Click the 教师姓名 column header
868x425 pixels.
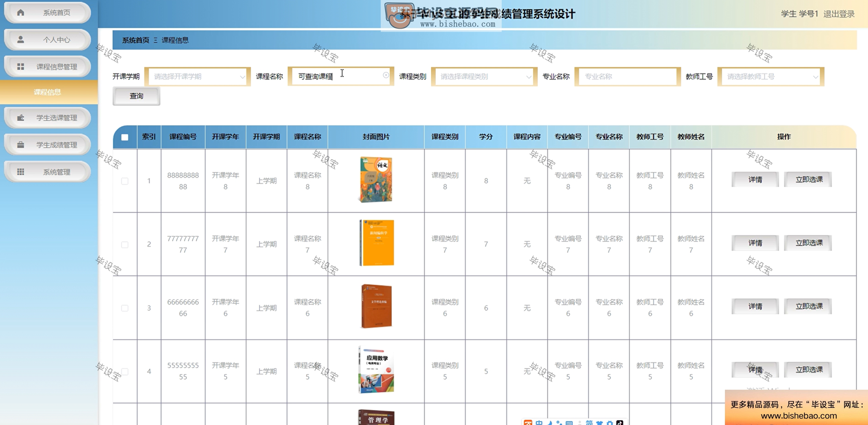click(691, 137)
